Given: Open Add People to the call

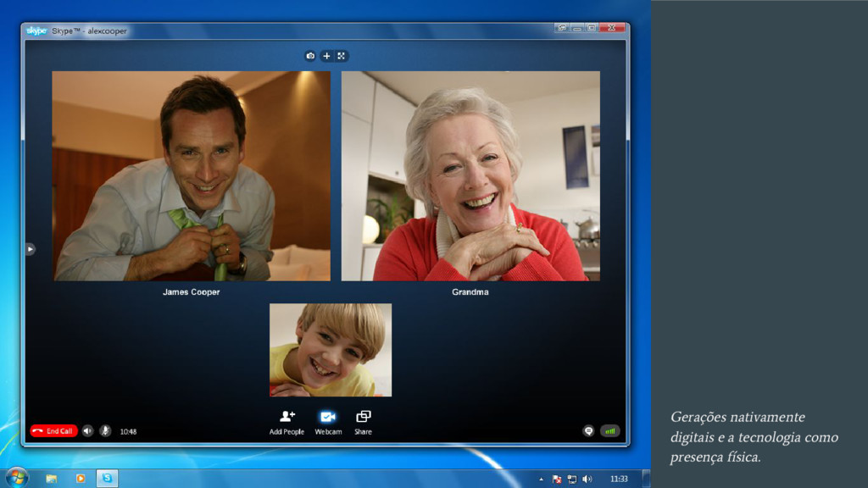Looking at the screenshot, I should [287, 423].
